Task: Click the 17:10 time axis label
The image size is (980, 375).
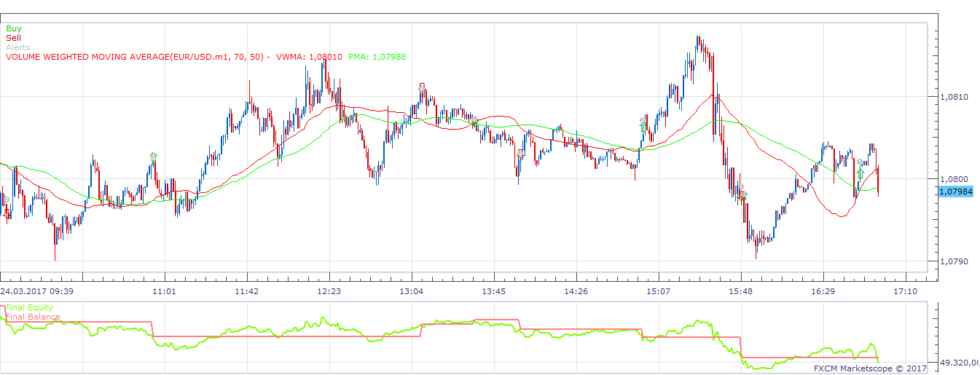Action: 906,291
